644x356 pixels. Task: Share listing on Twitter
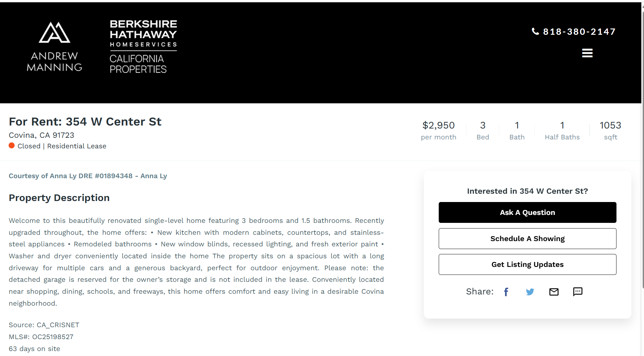(530, 292)
